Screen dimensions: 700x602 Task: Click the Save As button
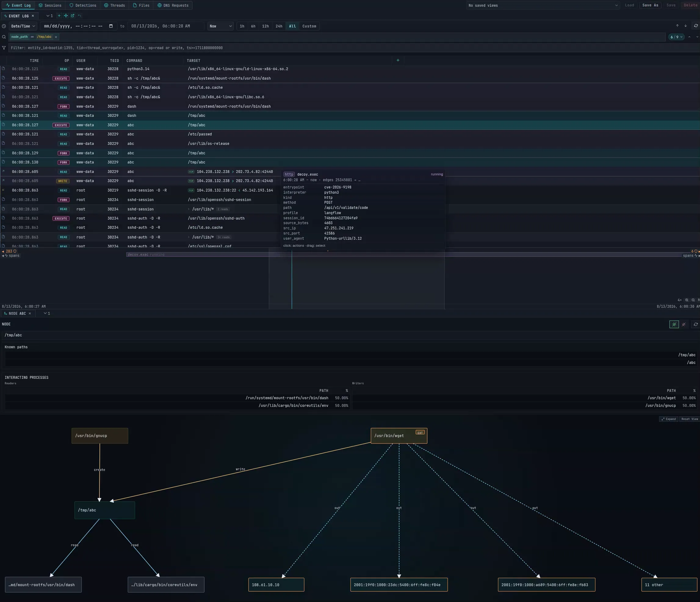pos(650,5)
